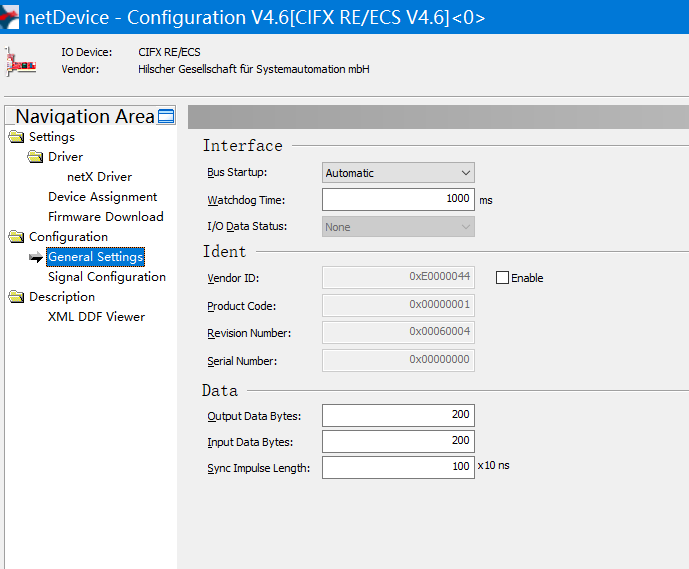This screenshot has height=569, width=689.
Task: Click the 'Data' section heading
Action: pyautogui.click(x=220, y=390)
